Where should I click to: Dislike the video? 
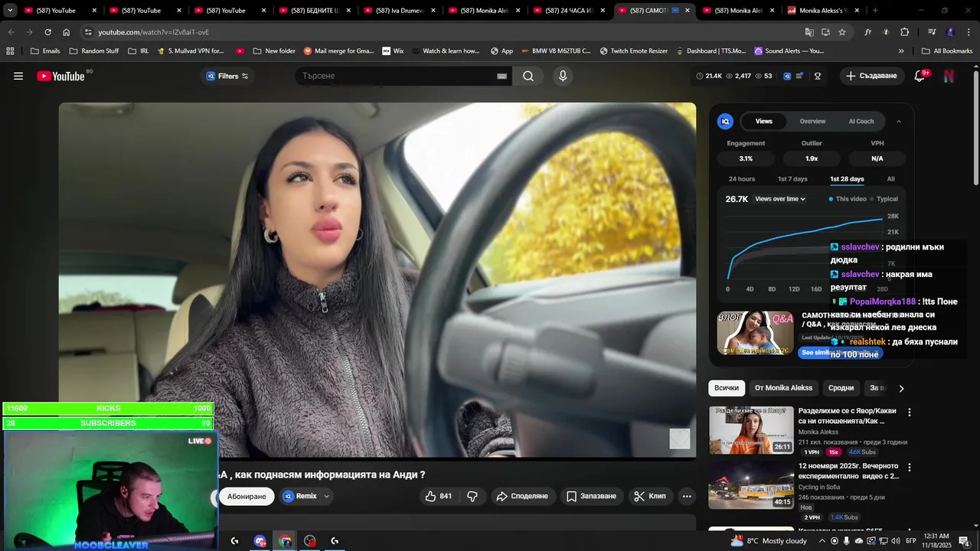click(472, 496)
